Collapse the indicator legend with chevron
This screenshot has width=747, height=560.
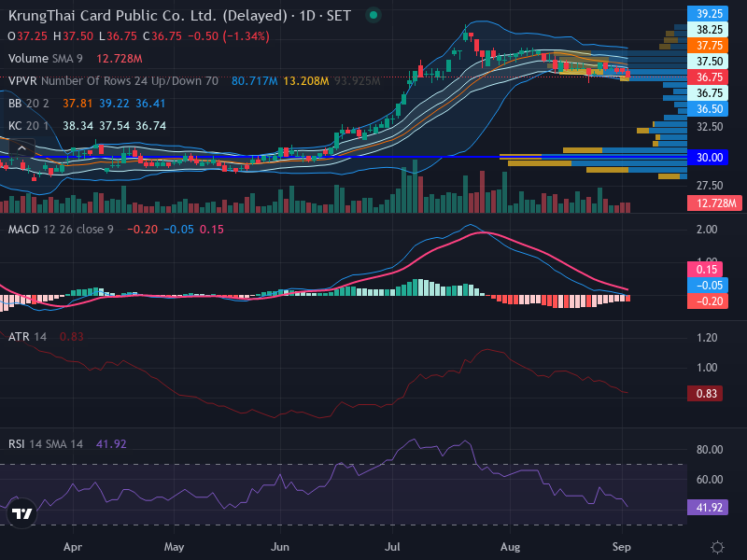21,148
